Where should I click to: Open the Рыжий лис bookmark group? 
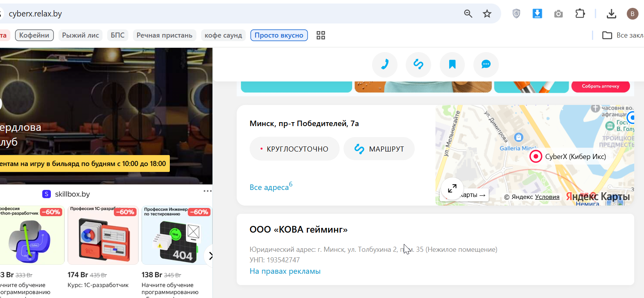81,35
